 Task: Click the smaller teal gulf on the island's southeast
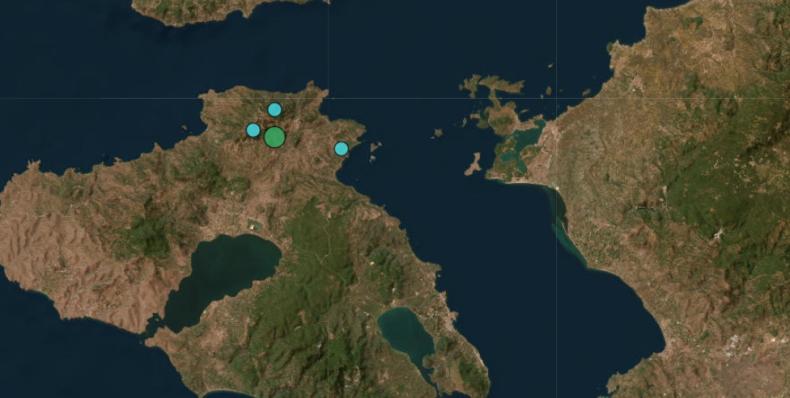tap(406, 335)
